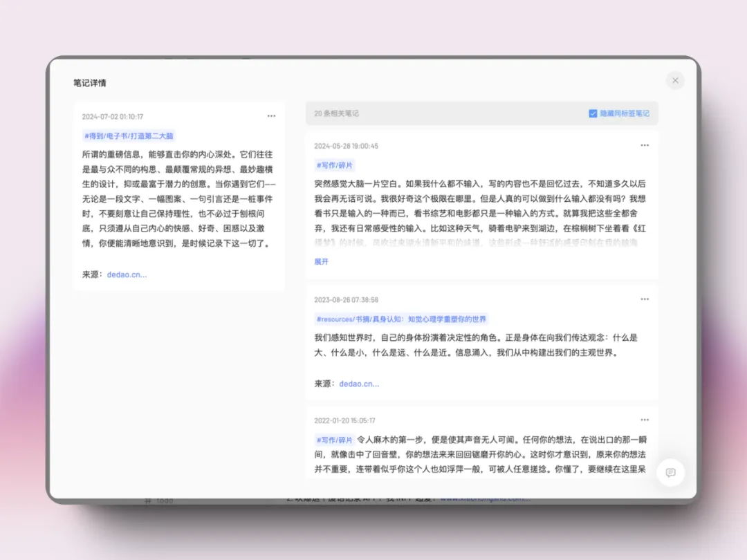Select the #得到/电子书/打造第二大脑 tag
The height and width of the screenshot is (560, 747).
tap(129, 136)
